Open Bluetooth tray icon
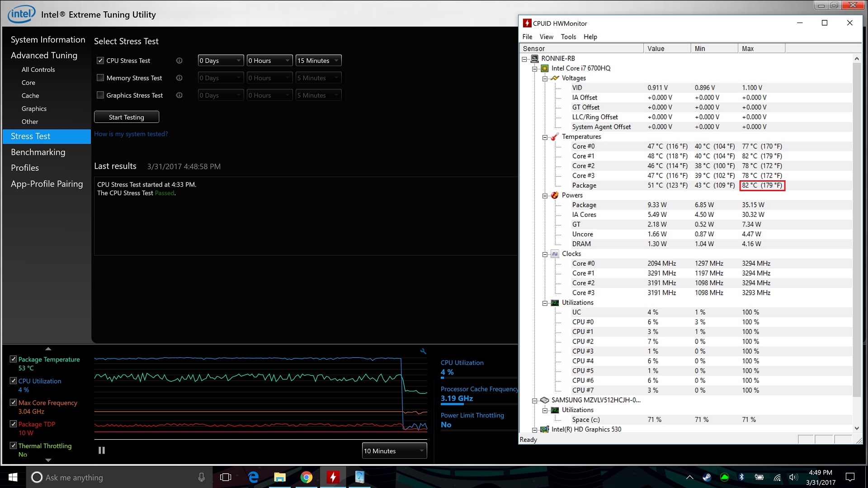Viewport: 868px width, 488px height. [x=741, y=477]
